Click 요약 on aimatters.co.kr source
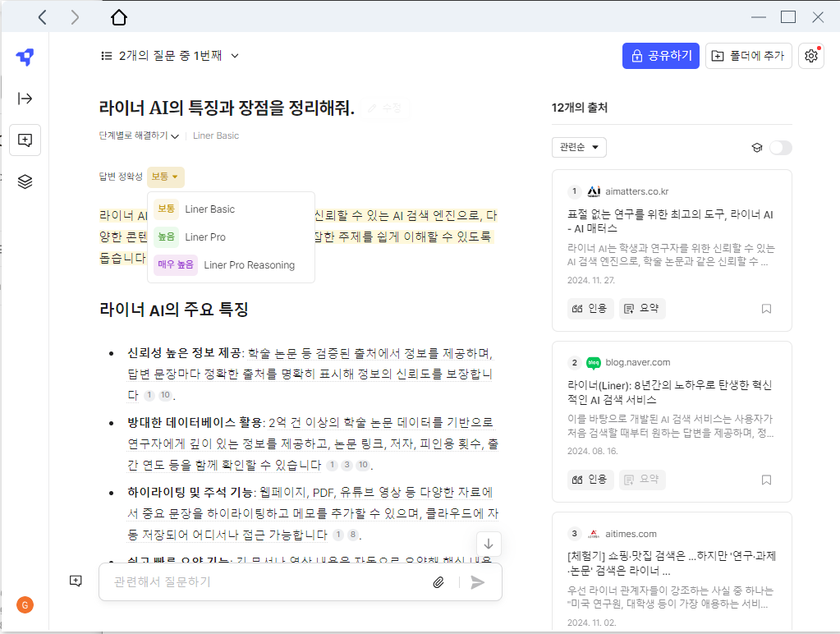Screen dimensions: 840x634 pos(642,309)
